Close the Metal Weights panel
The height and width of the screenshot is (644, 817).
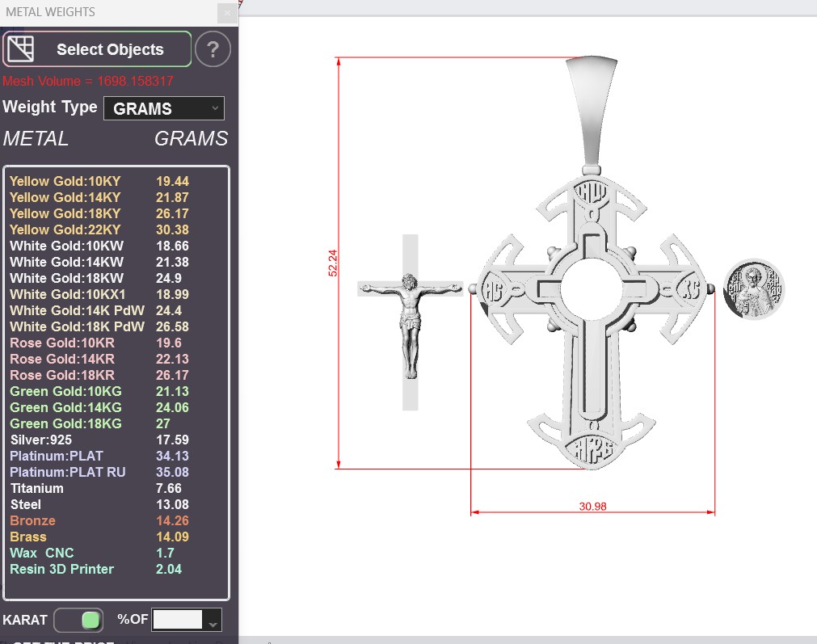(x=227, y=12)
